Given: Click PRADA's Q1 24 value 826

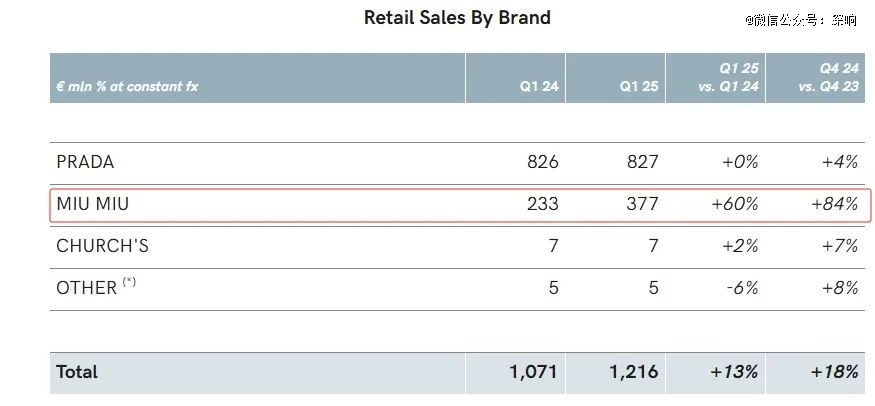Looking at the screenshot, I should [x=543, y=162].
